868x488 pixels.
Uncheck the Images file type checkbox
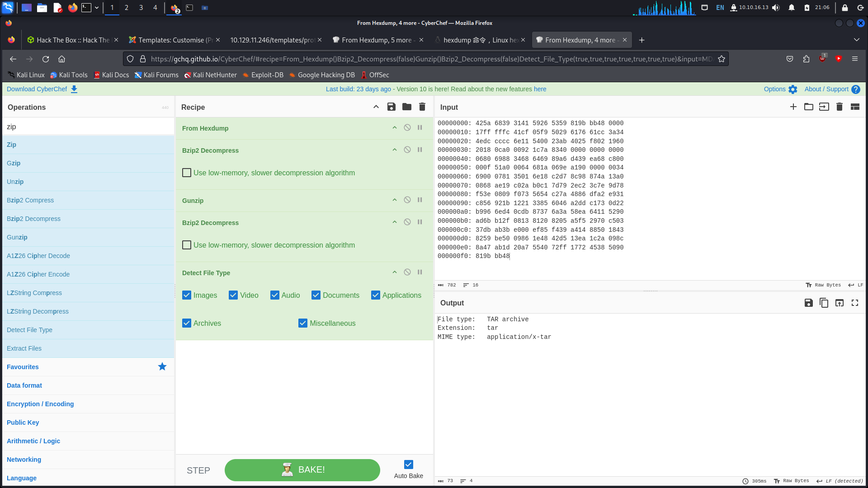pos(187,295)
